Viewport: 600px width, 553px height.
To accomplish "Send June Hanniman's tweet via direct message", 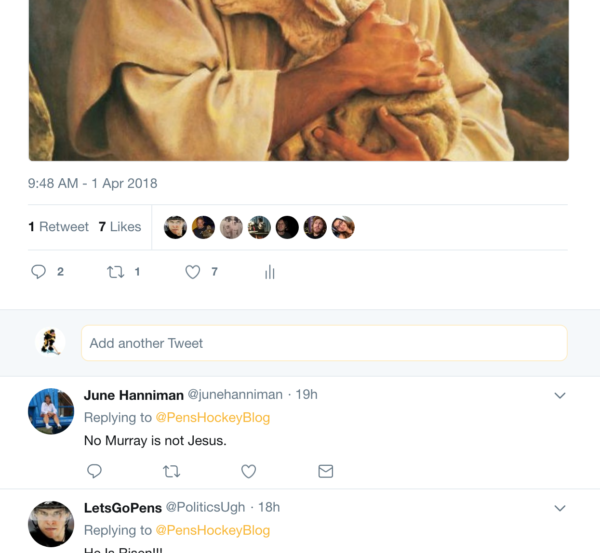I will pyautogui.click(x=325, y=471).
